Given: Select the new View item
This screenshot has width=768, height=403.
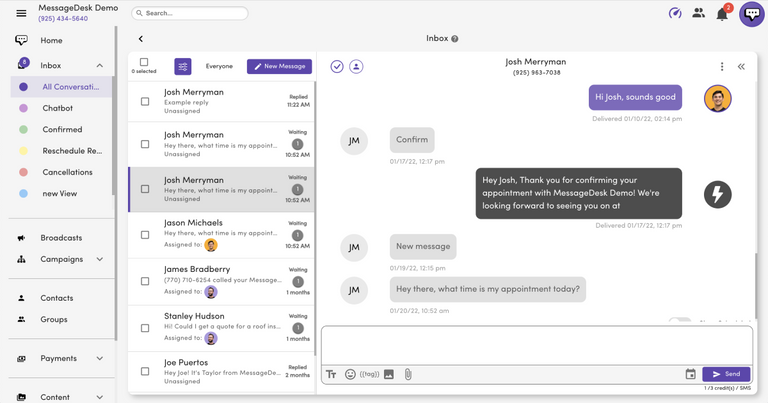Looking at the screenshot, I should click(61, 193).
